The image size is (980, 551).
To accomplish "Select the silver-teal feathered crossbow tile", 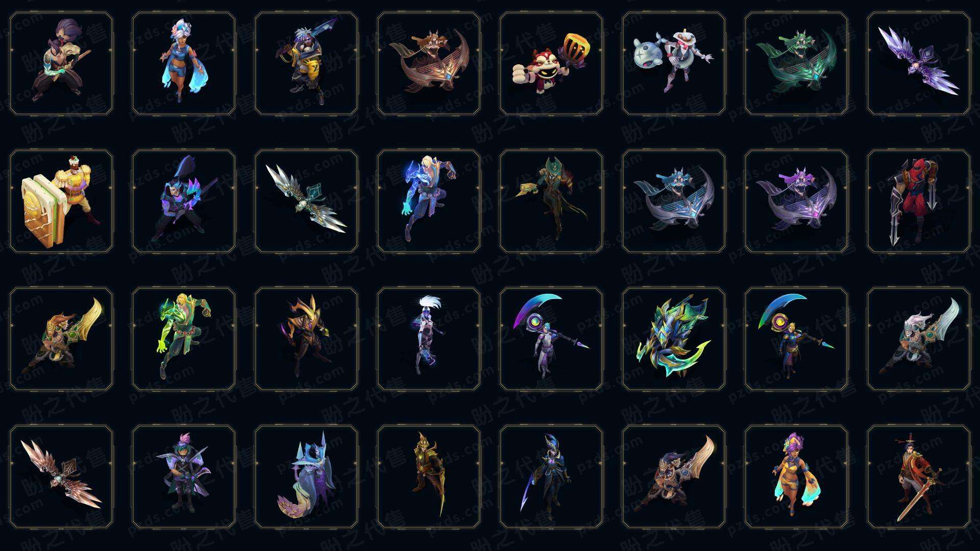I will (x=306, y=201).
